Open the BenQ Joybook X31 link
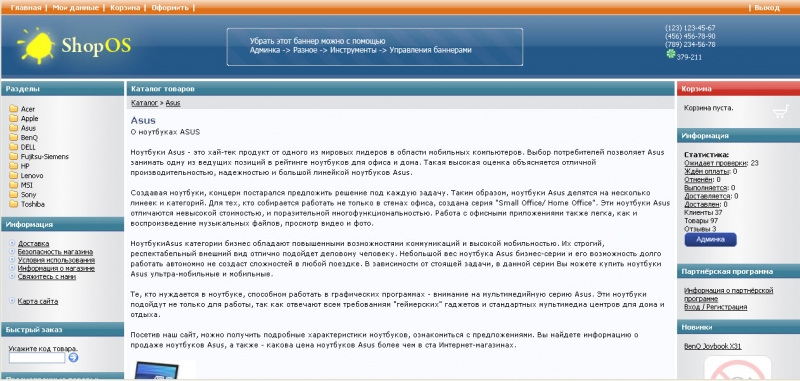 pyautogui.click(x=713, y=346)
